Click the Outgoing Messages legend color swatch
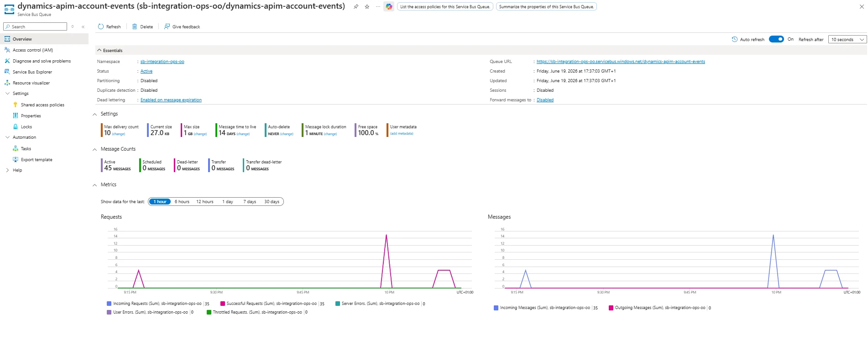Screen dimensions: 868x341 pos(611,308)
